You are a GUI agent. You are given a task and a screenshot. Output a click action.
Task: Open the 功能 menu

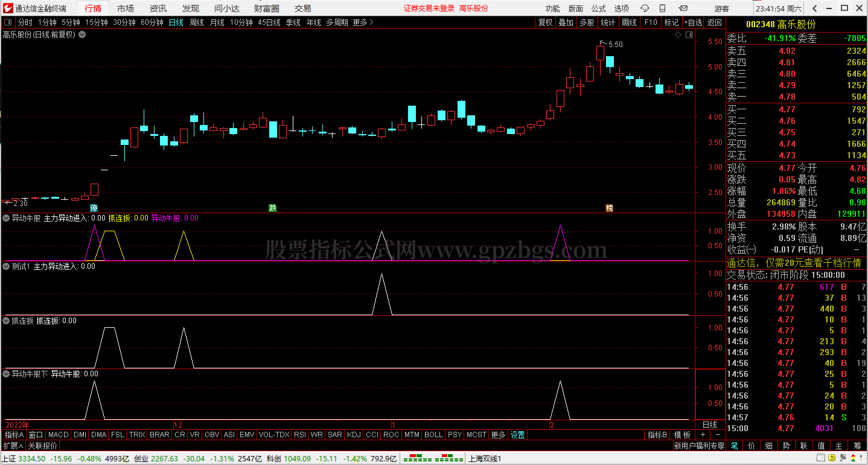[552, 8]
